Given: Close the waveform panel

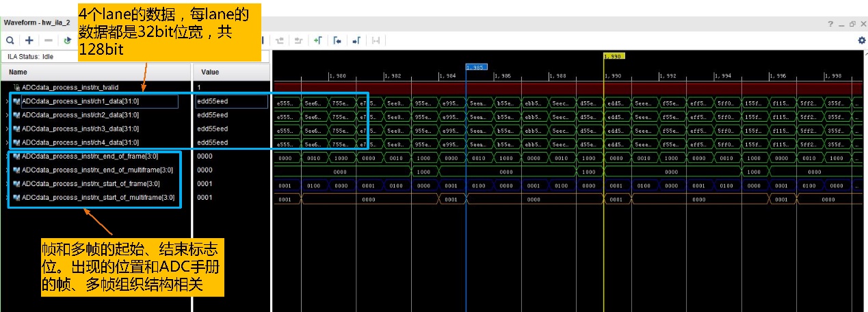Looking at the screenshot, I should (x=863, y=23).
